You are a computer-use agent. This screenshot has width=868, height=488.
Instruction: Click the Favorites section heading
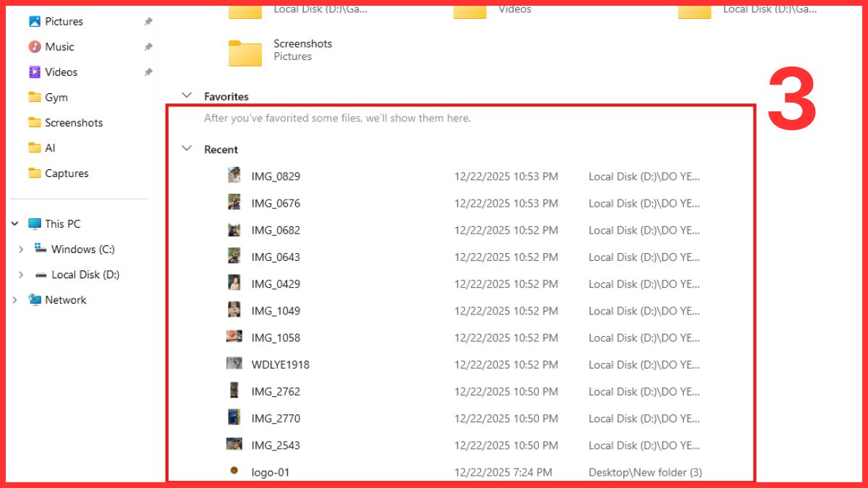tap(226, 96)
